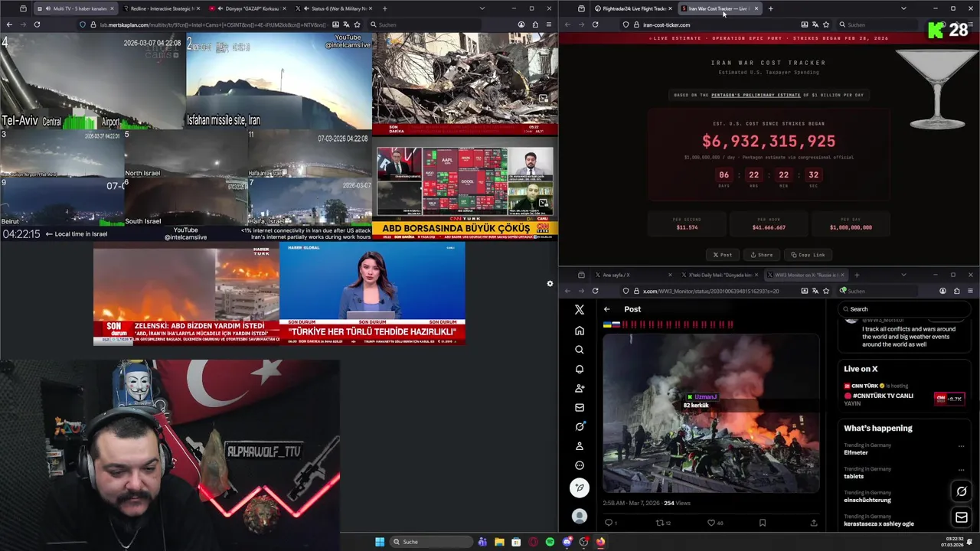Focus the X Search input field

point(903,309)
